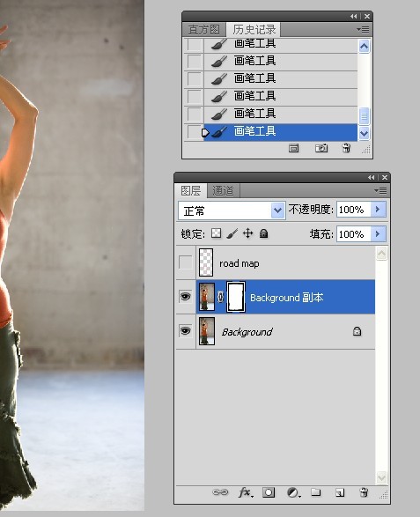Select the road map layer name
The width and height of the screenshot is (420, 517).
pyautogui.click(x=239, y=263)
